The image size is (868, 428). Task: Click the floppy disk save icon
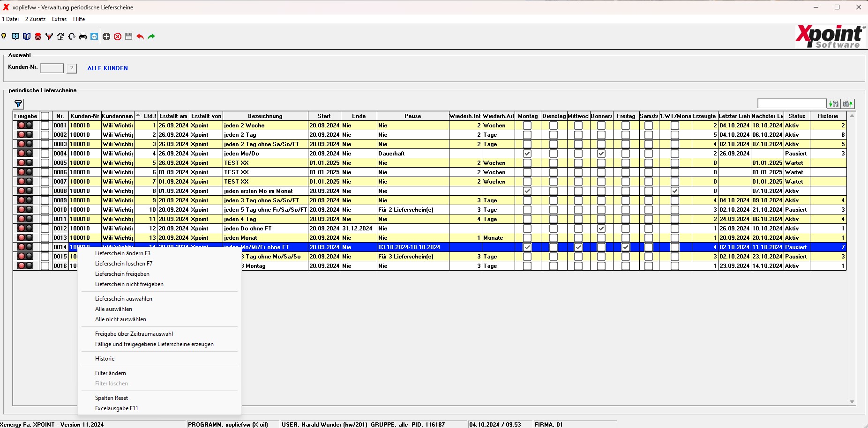click(129, 37)
